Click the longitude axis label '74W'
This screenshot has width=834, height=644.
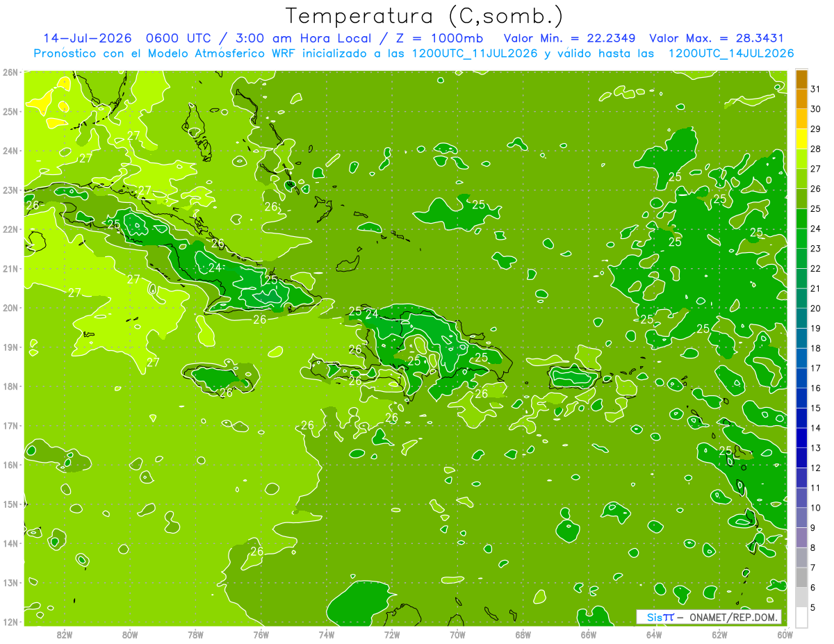point(327,634)
